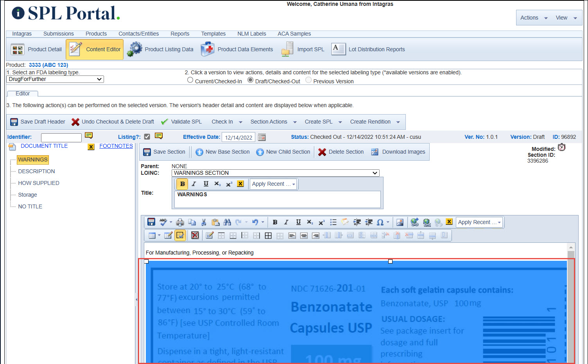Toggle bold in the Title toolbar
Screen dimensions: 588x364
tap(182, 184)
